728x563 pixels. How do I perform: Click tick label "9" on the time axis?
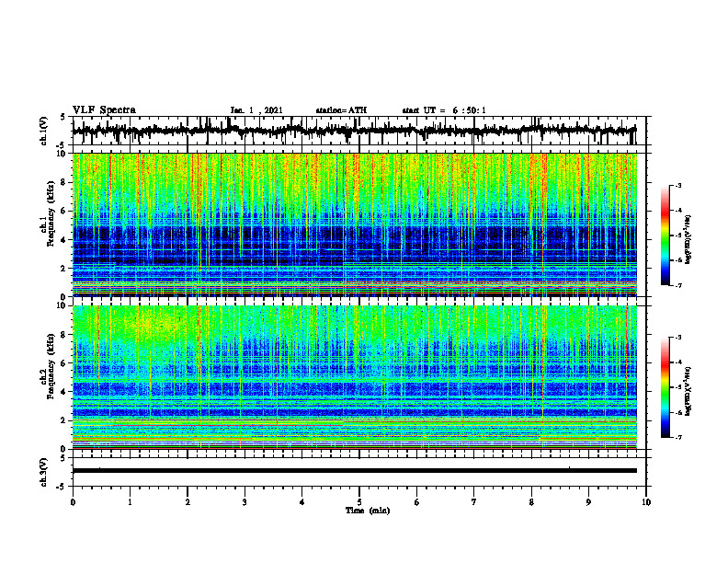tap(588, 502)
